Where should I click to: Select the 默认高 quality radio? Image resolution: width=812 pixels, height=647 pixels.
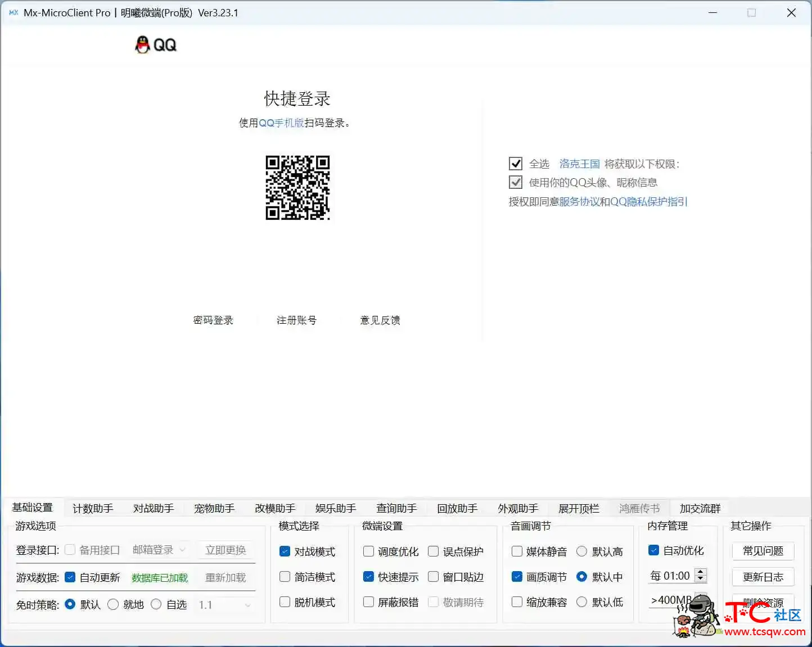[582, 551]
